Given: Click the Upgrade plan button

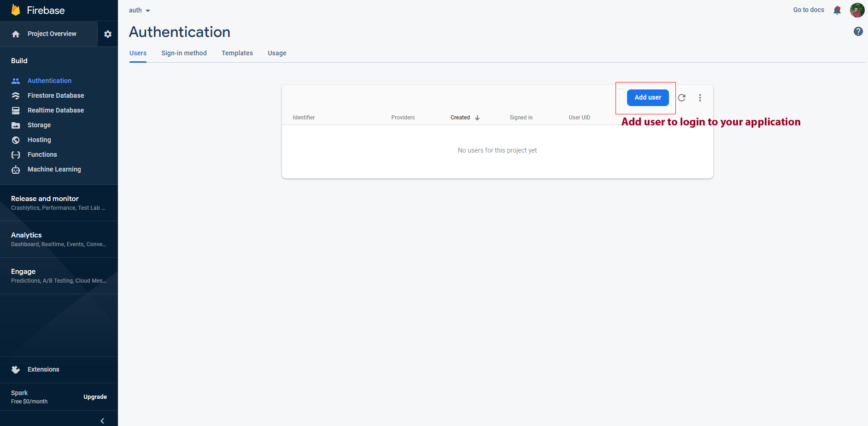Looking at the screenshot, I should pyautogui.click(x=95, y=397).
